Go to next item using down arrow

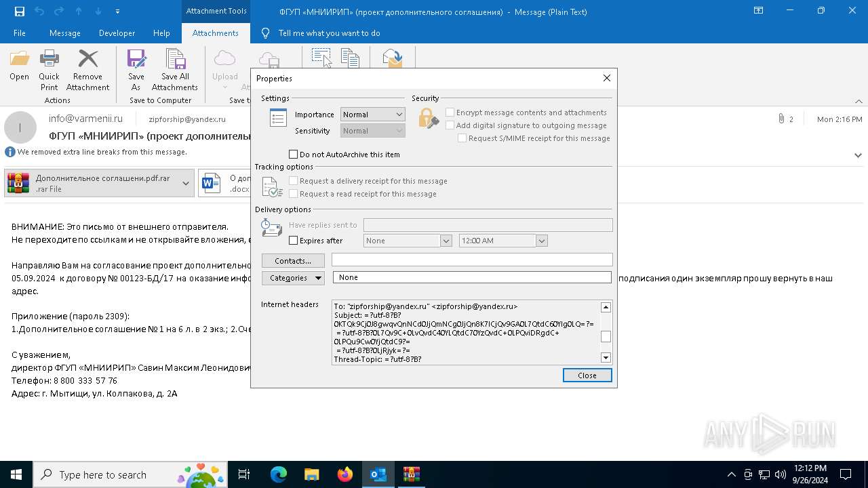point(98,12)
